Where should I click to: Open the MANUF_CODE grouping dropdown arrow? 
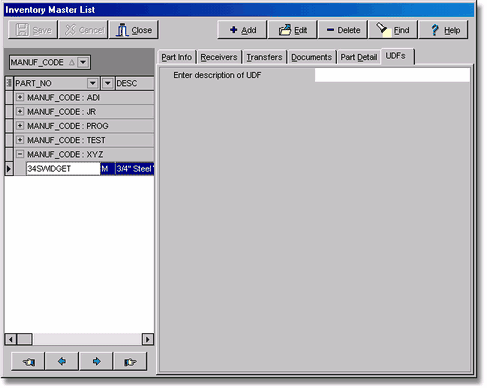tap(83, 62)
